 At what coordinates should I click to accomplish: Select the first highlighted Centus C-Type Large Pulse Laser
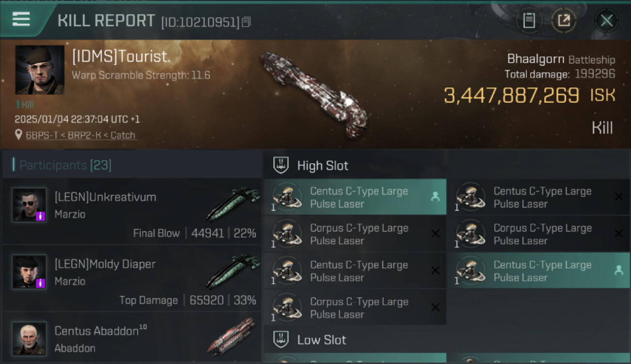pos(354,197)
